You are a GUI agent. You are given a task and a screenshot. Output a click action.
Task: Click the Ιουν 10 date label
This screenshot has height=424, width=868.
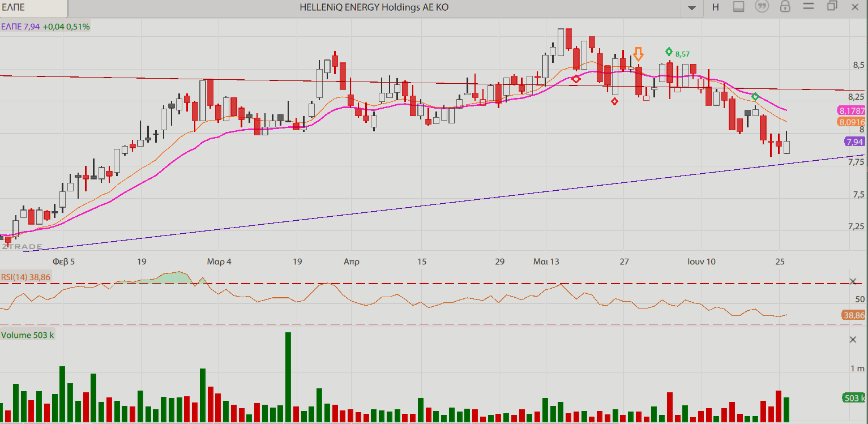(x=702, y=262)
